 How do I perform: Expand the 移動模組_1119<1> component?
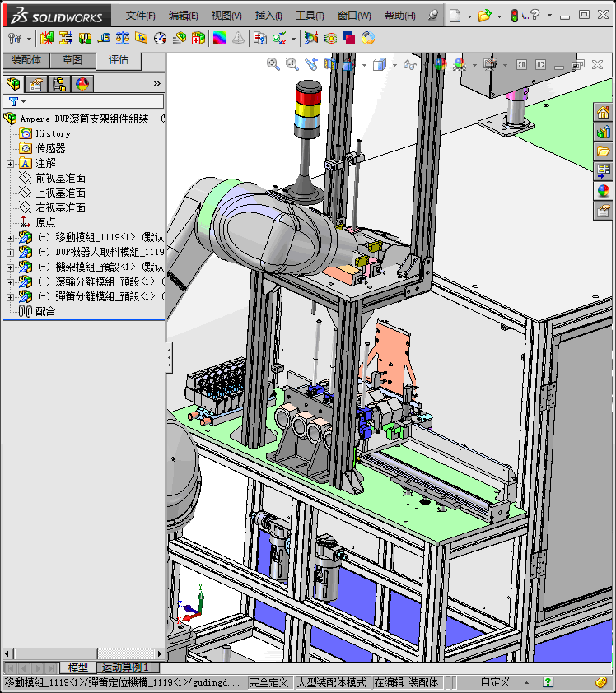[x=10, y=238]
